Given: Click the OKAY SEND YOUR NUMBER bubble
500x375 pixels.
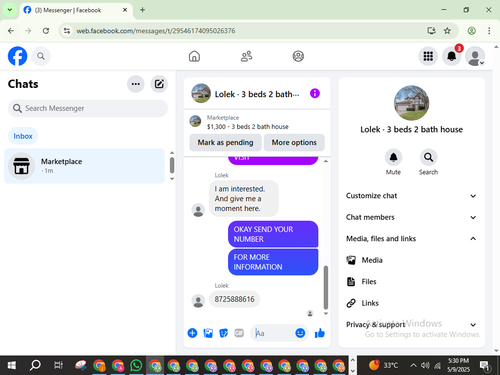Looking at the screenshot, I should pyautogui.click(x=273, y=234).
